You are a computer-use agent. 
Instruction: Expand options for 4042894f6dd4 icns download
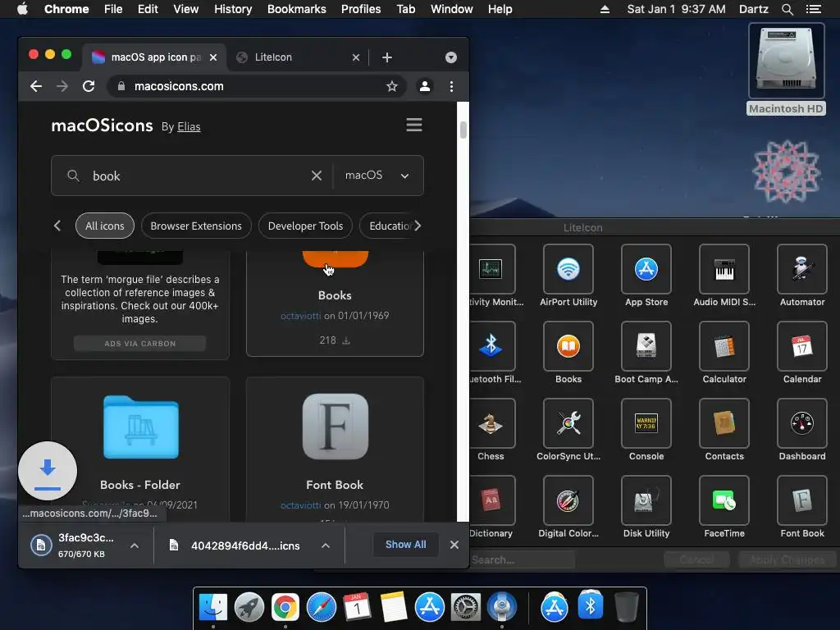pyautogui.click(x=325, y=546)
